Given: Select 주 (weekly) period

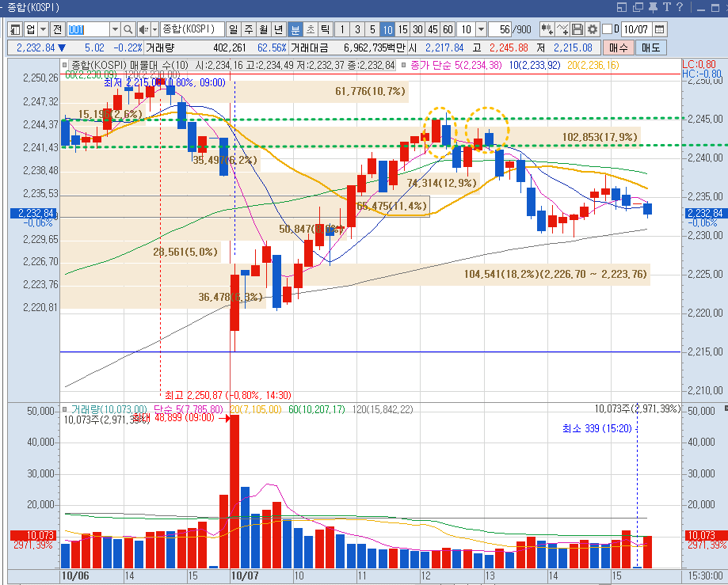Looking at the screenshot, I should coord(249,30).
